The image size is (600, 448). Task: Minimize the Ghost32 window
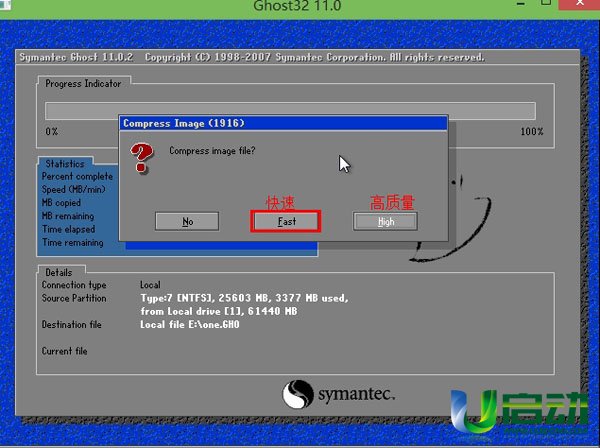point(520,4)
